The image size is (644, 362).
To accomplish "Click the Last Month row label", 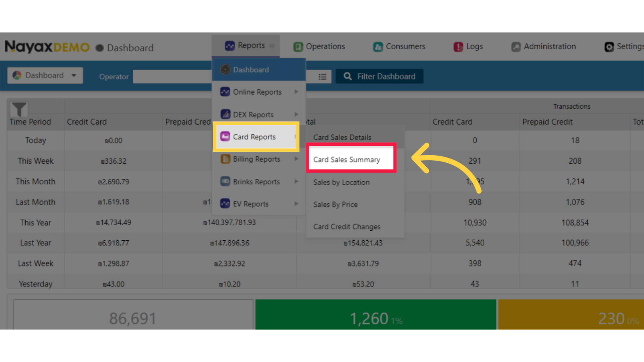I will tap(36, 202).
